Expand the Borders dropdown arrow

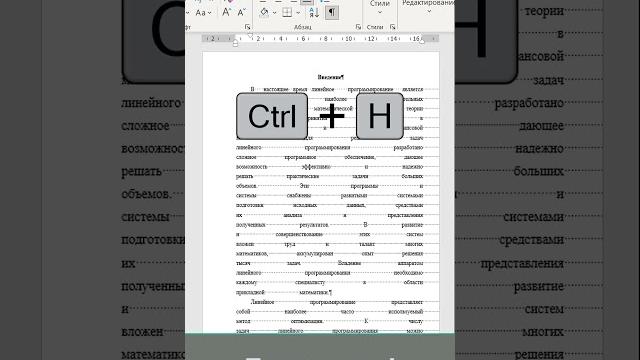(298, 13)
